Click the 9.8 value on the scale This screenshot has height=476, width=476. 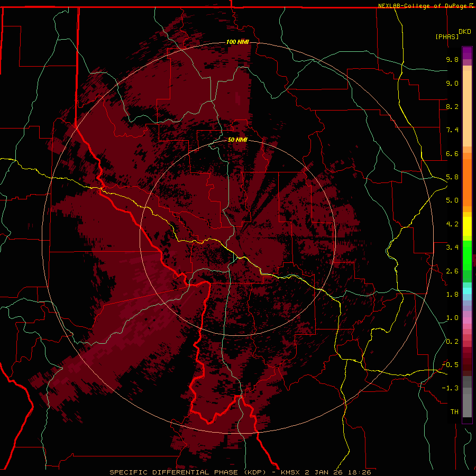coord(452,59)
